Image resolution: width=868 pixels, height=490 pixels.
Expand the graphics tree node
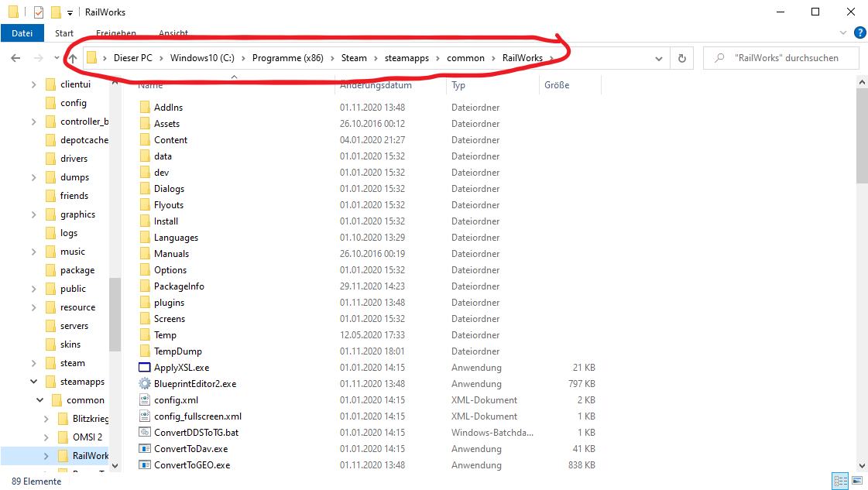pyautogui.click(x=34, y=215)
